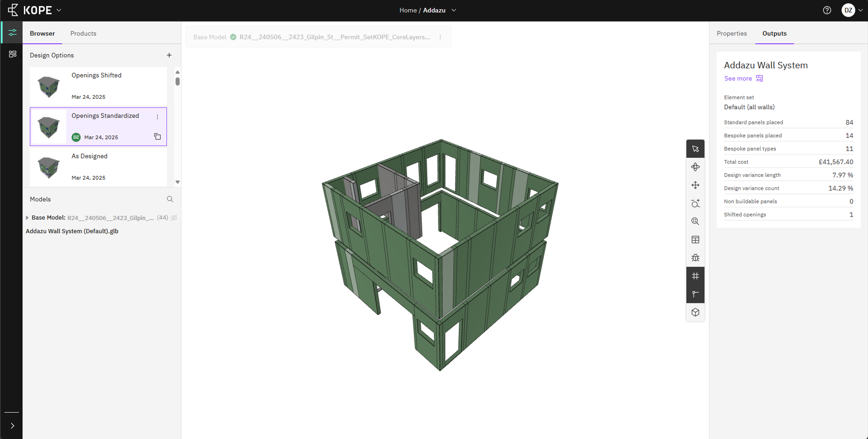
Task: Click the Base Model R24 file name
Action: (334, 37)
